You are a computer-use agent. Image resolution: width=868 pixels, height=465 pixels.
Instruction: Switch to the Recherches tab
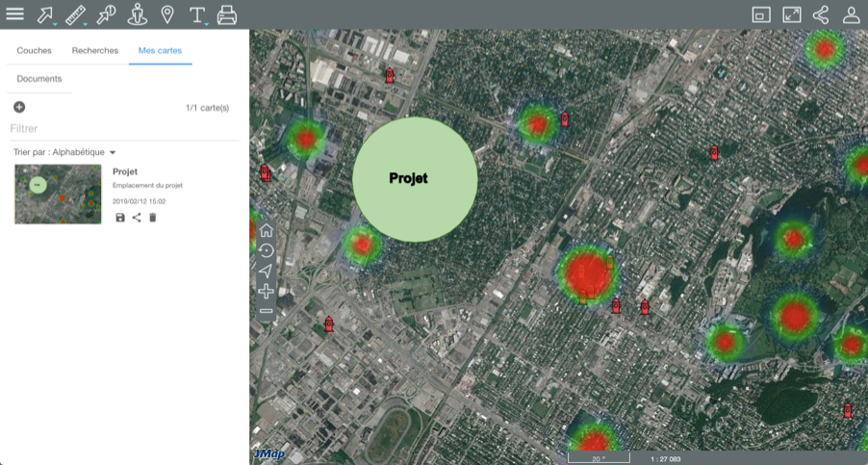(95, 50)
